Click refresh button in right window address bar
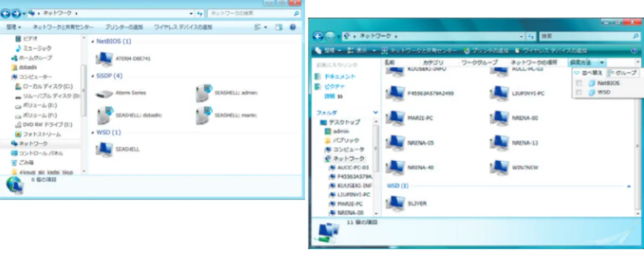The image size is (644, 253). (x=532, y=36)
